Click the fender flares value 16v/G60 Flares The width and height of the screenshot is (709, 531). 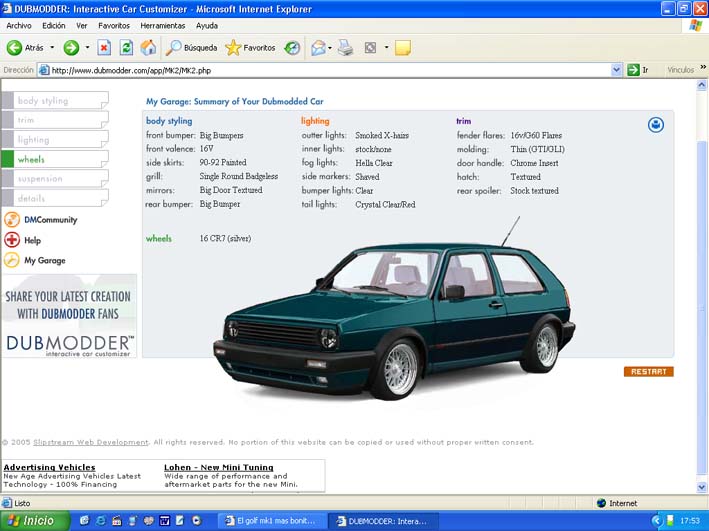click(536, 135)
